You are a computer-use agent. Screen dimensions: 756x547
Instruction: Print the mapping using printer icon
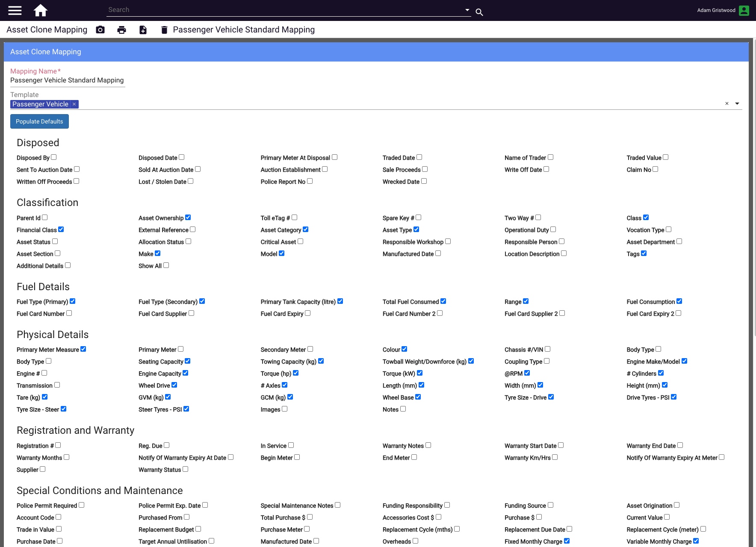(121, 29)
